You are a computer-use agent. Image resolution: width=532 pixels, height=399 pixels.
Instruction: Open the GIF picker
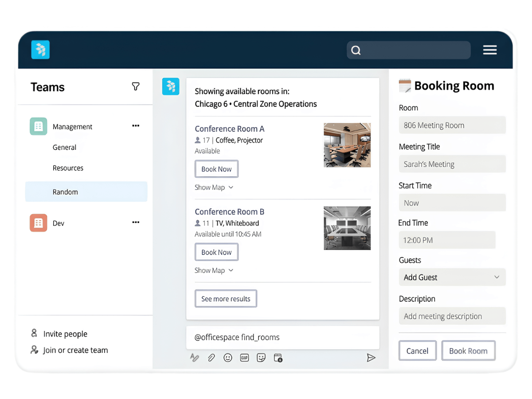tap(244, 357)
